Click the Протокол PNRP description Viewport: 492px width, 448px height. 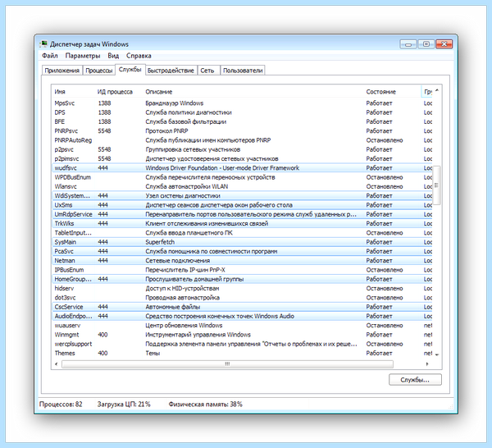(166, 131)
